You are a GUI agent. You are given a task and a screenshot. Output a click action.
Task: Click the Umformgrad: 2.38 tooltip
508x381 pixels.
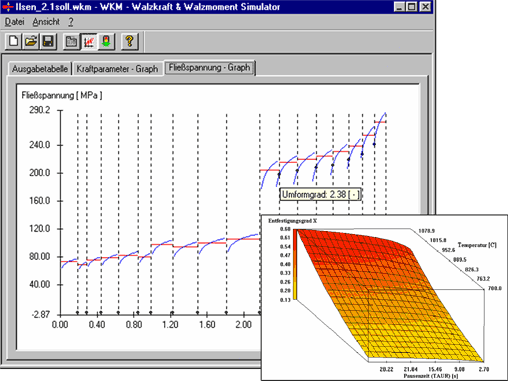click(320, 194)
